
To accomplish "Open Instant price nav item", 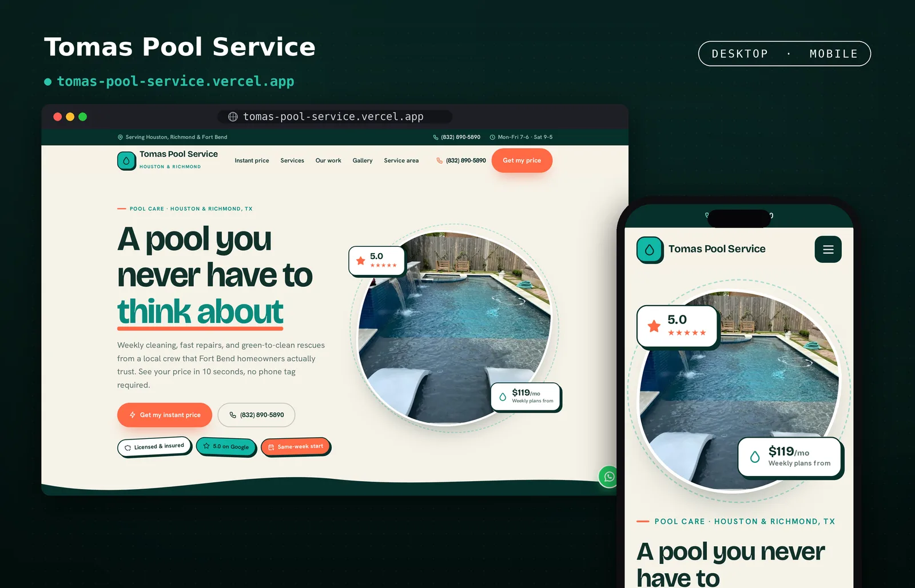I will click(252, 161).
